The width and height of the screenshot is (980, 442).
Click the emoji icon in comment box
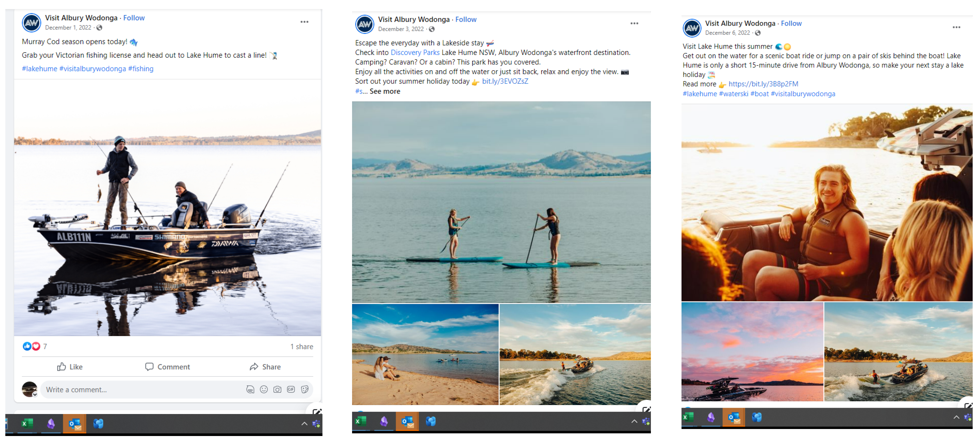point(264,389)
